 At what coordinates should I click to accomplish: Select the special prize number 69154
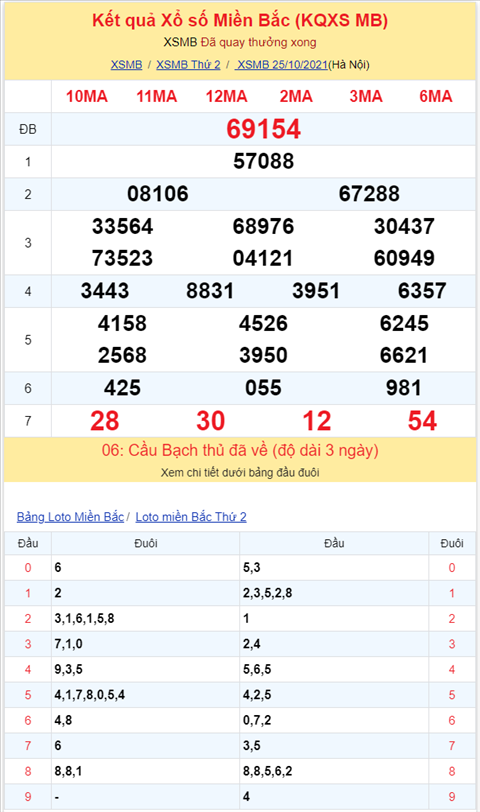coord(263,129)
